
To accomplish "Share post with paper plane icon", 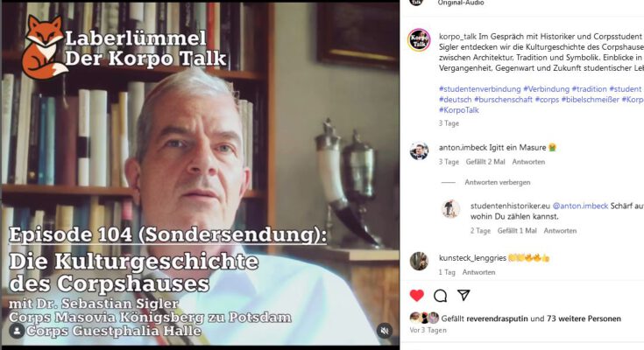I will pos(464,295).
